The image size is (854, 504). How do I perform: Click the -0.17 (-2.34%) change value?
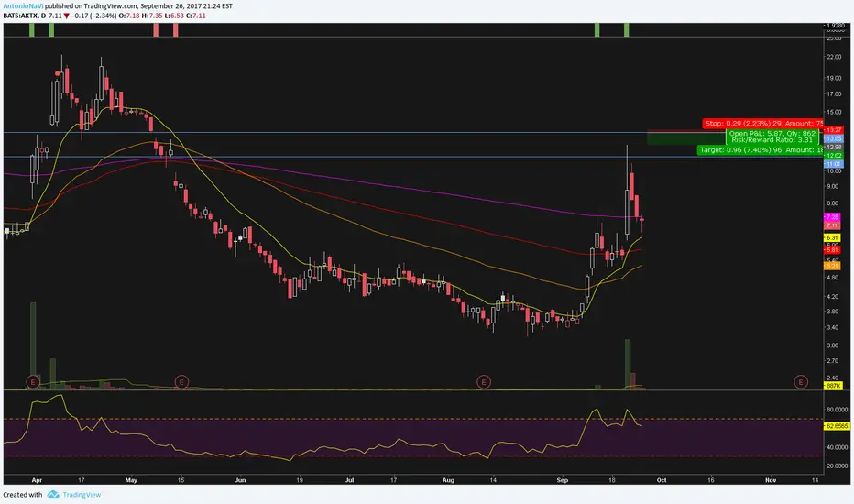tap(93, 16)
